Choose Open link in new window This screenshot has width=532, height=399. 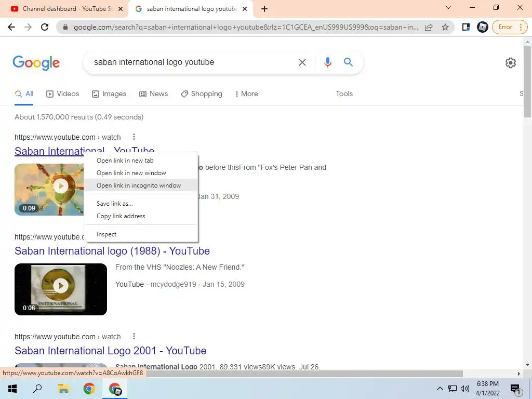(x=141, y=173)
